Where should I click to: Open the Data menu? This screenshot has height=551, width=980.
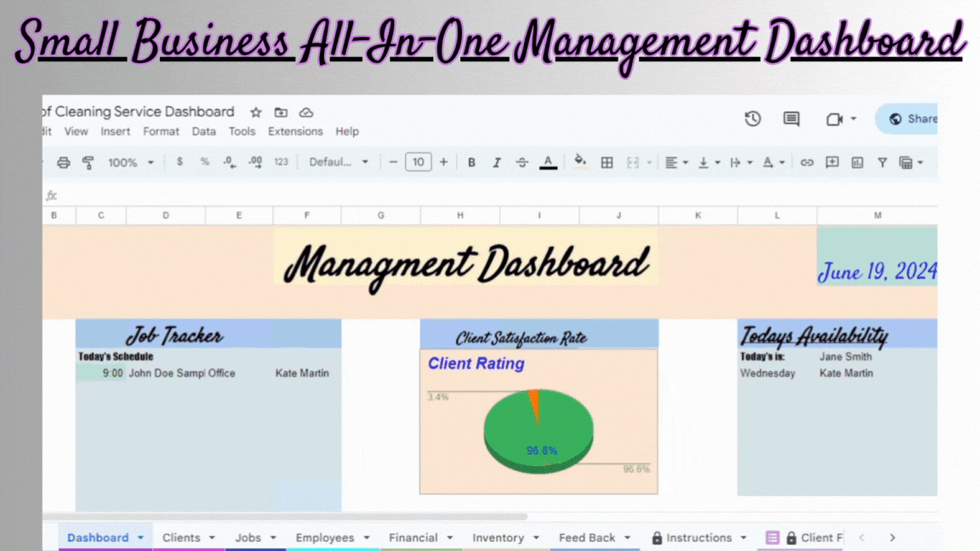204,131
